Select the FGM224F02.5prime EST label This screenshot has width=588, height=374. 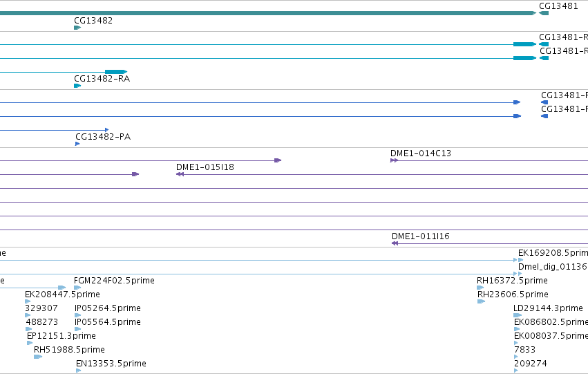click(x=114, y=281)
